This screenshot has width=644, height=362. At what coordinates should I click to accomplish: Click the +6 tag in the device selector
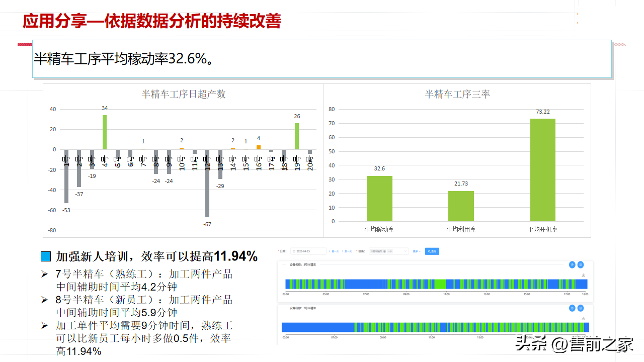390,251
